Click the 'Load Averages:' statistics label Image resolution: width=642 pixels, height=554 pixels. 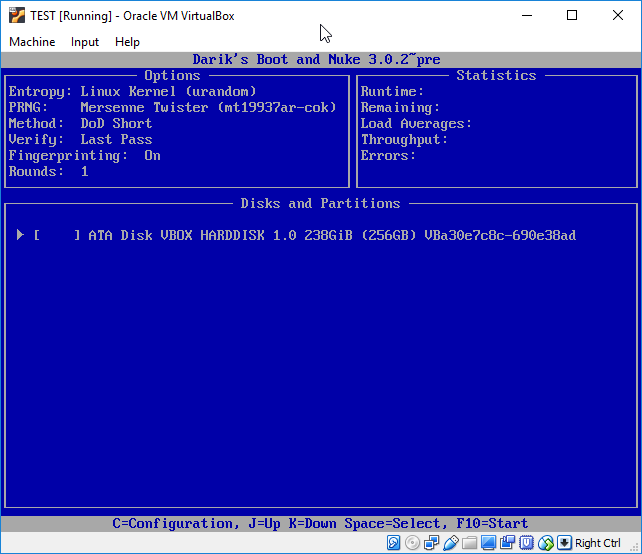(x=416, y=123)
